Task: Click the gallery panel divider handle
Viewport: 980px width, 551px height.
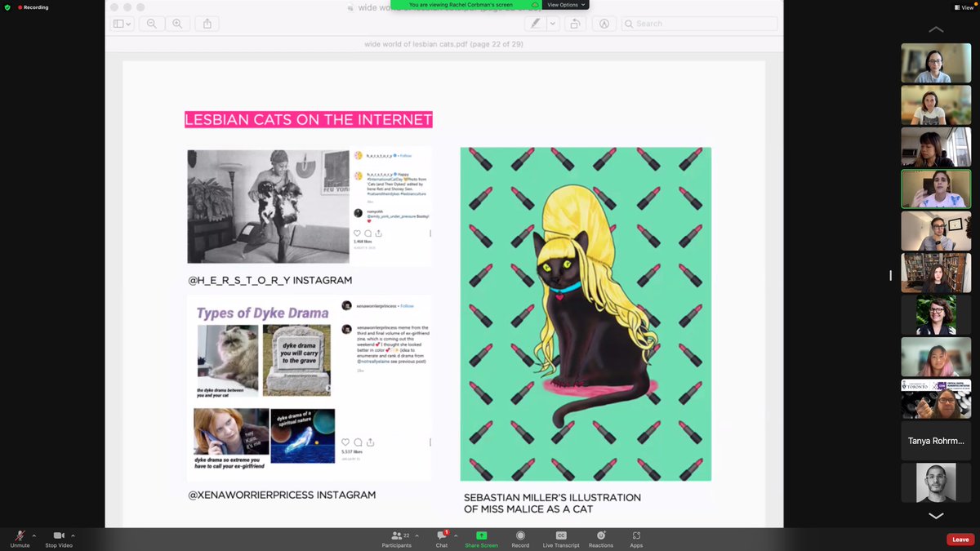Action: pyautogui.click(x=891, y=276)
